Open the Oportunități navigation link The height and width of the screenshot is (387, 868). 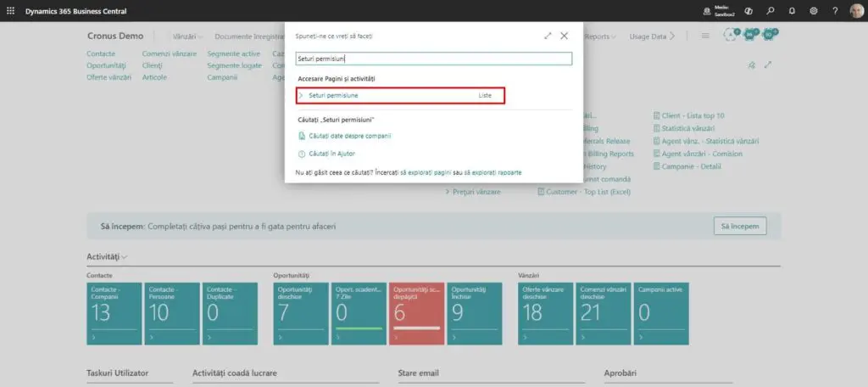[x=106, y=65]
